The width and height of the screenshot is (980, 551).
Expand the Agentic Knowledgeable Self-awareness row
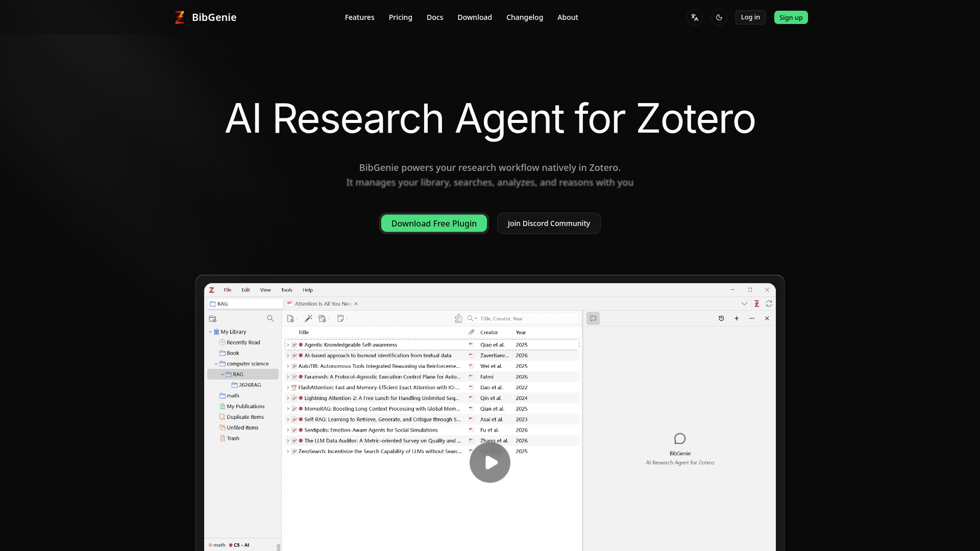[x=288, y=345]
